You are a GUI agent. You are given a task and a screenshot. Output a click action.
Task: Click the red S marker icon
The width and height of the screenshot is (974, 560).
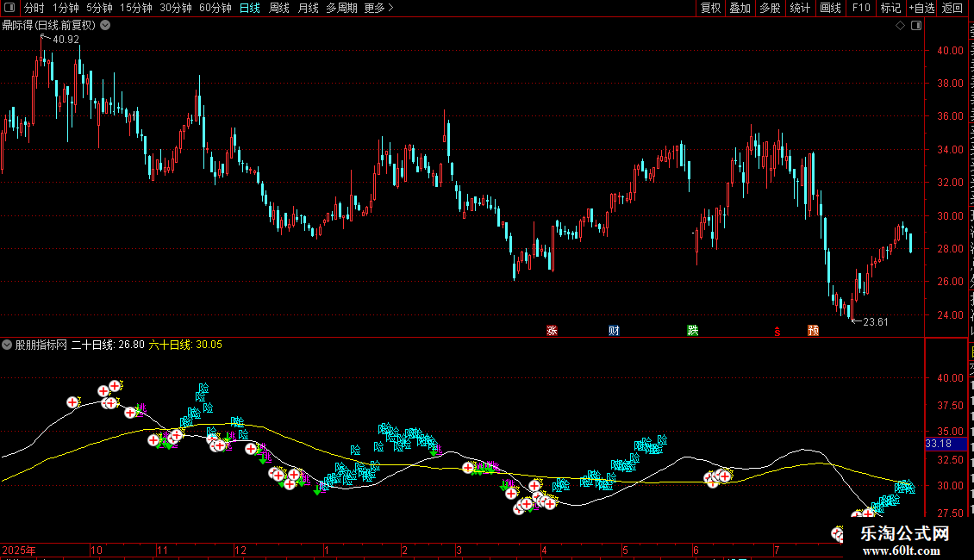[777, 332]
